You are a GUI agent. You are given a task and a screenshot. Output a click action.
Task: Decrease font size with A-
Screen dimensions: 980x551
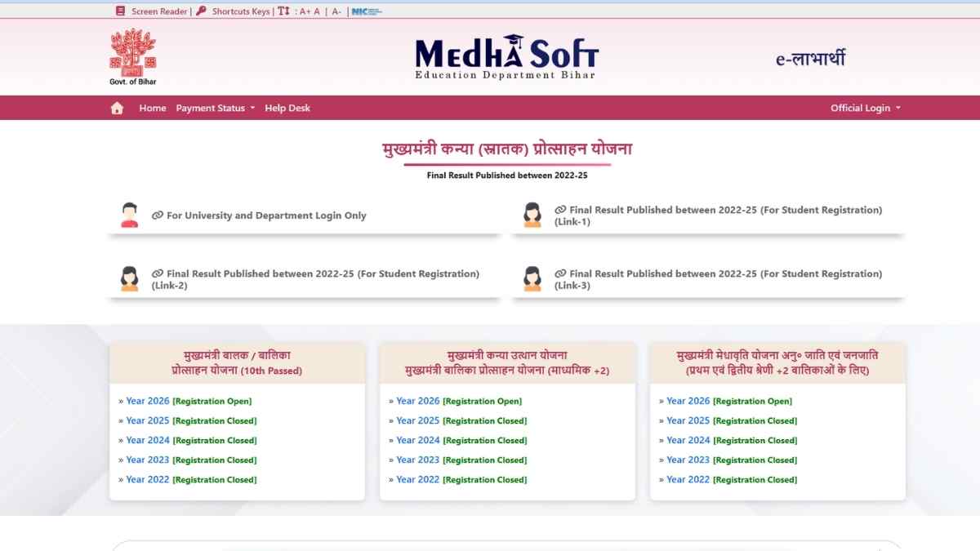click(336, 11)
